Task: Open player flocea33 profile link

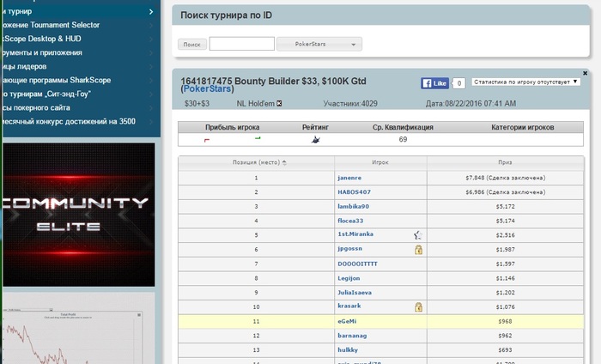Action: click(x=350, y=221)
